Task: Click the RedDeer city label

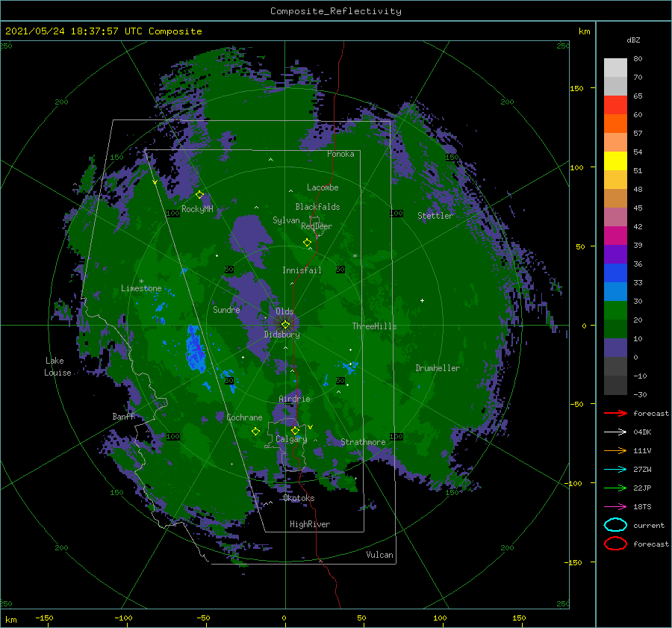Action: pyautogui.click(x=317, y=226)
